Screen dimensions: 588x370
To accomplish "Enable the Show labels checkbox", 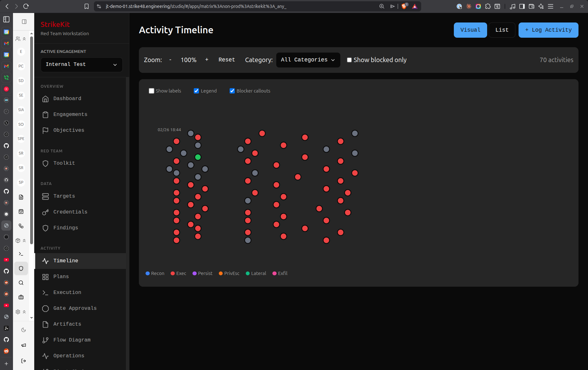I will (152, 91).
